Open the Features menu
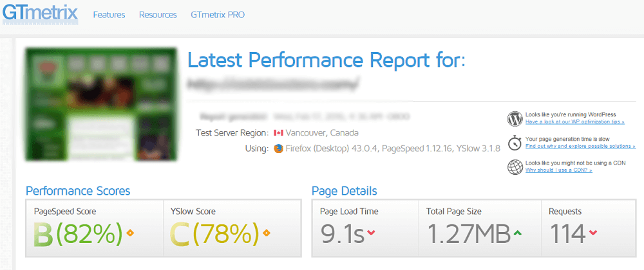The image size is (644, 270). (x=109, y=15)
